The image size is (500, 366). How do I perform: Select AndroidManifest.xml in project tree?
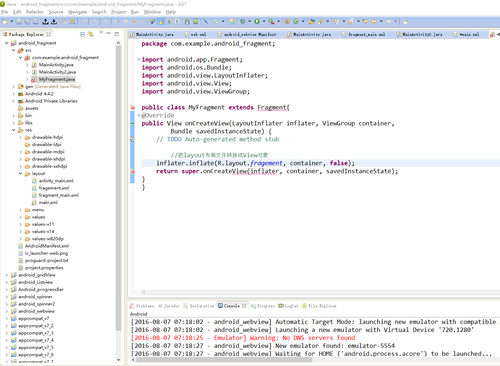coord(47,246)
